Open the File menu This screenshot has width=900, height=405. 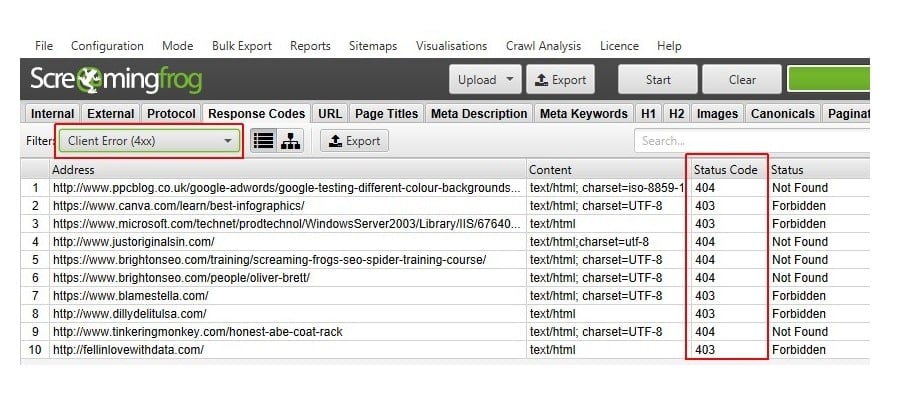coord(44,46)
